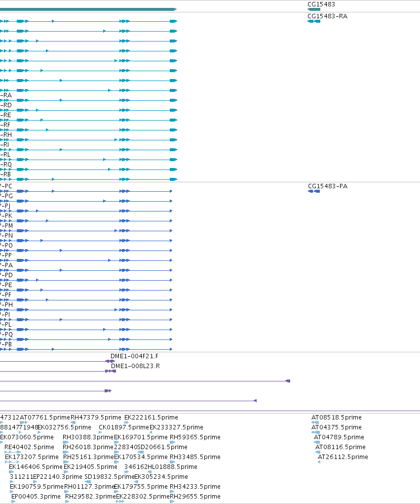Screen dimensions: 420x504
Task: Click RH33485.5prime EST label
Action: 195,457
